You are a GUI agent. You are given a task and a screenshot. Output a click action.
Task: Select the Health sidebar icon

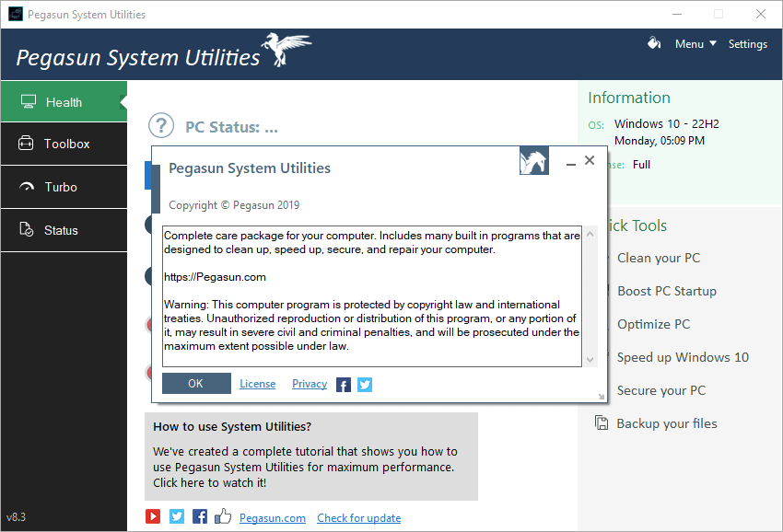(29, 101)
